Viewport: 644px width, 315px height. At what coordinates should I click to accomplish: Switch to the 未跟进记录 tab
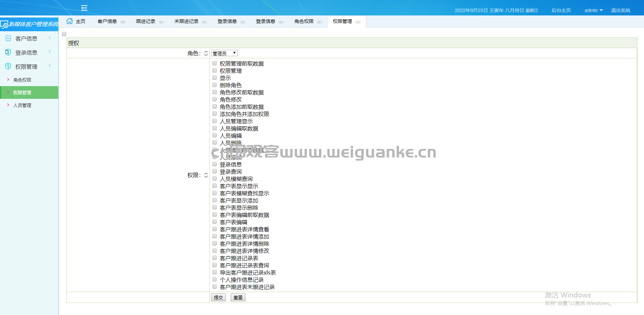[x=186, y=21]
